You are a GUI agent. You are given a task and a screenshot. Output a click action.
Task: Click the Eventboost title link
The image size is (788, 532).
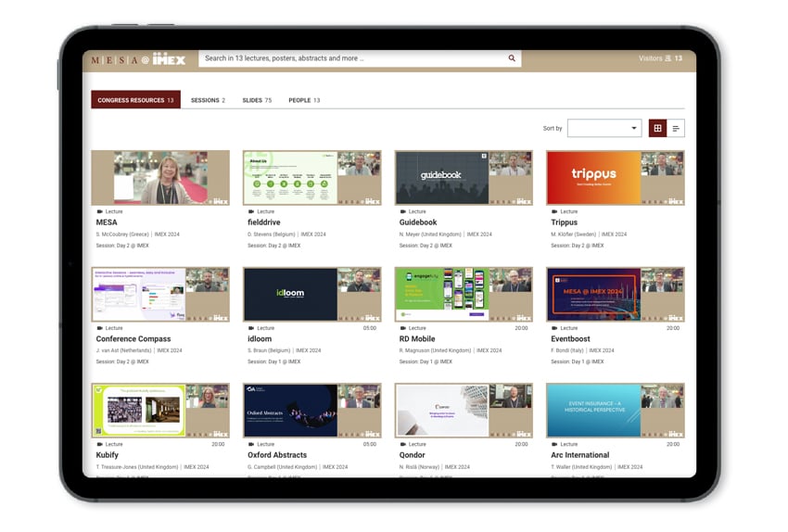pyautogui.click(x=570, y=338)
